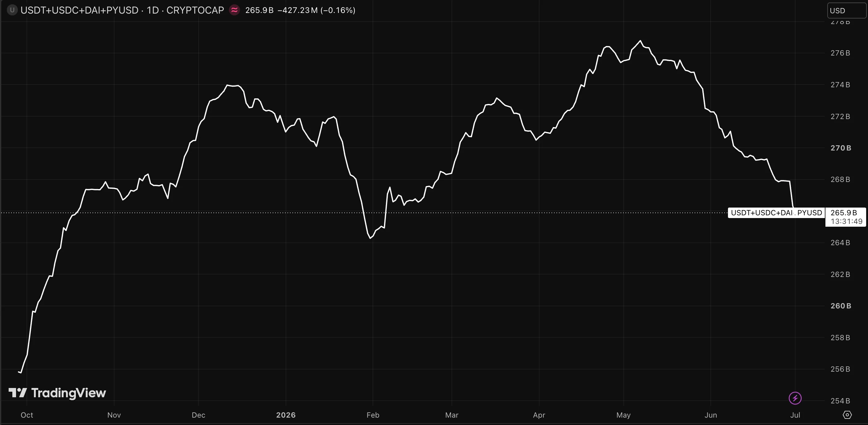Click the 2026 label on time axis

coord(286,415)
